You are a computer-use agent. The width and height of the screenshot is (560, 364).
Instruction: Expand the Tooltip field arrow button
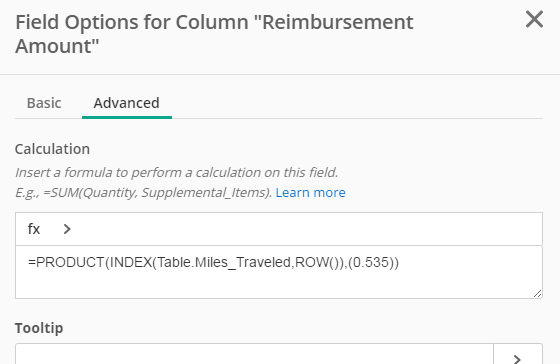click(518, 355)
